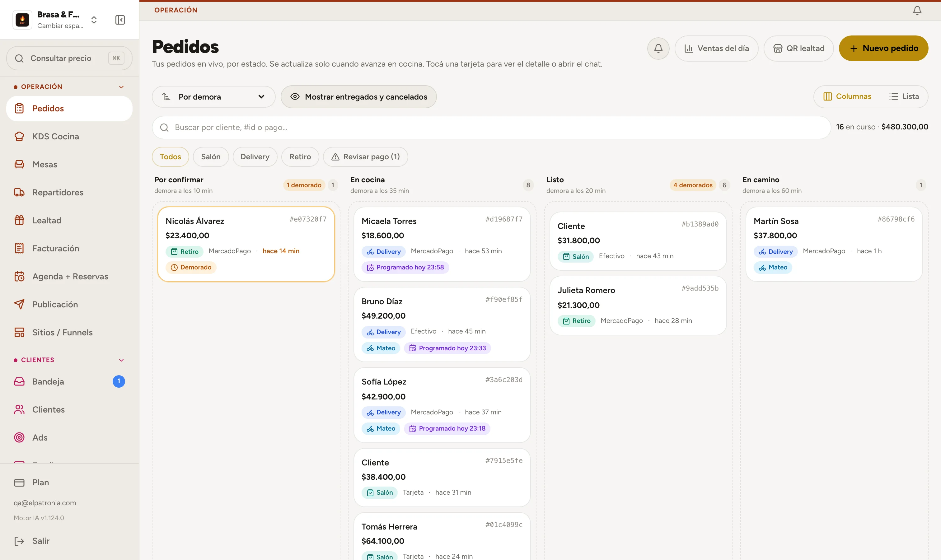The image size is (941, 560).
Task: Open the Por demora sort dropdown
Action: point(214,97)
